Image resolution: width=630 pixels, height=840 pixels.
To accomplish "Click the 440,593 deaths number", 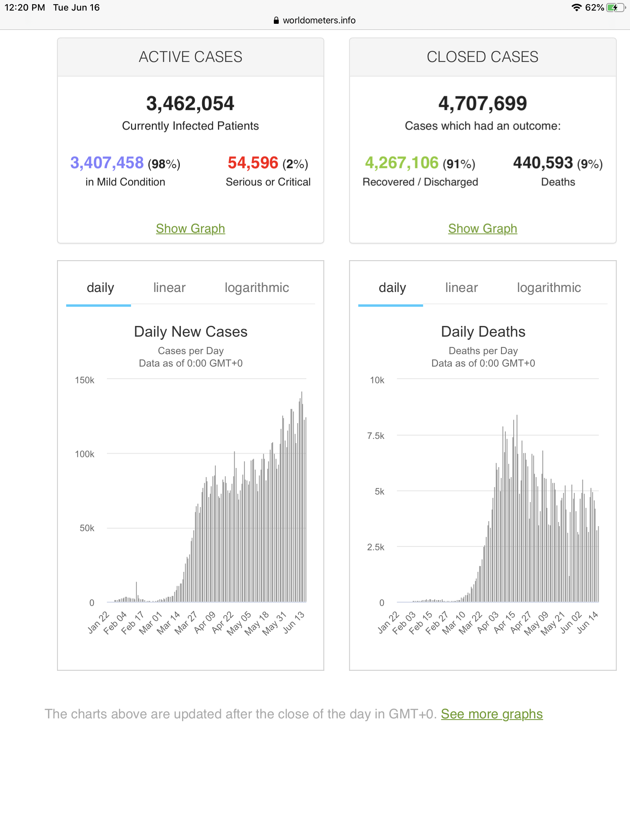I will [x=543, y=163].
